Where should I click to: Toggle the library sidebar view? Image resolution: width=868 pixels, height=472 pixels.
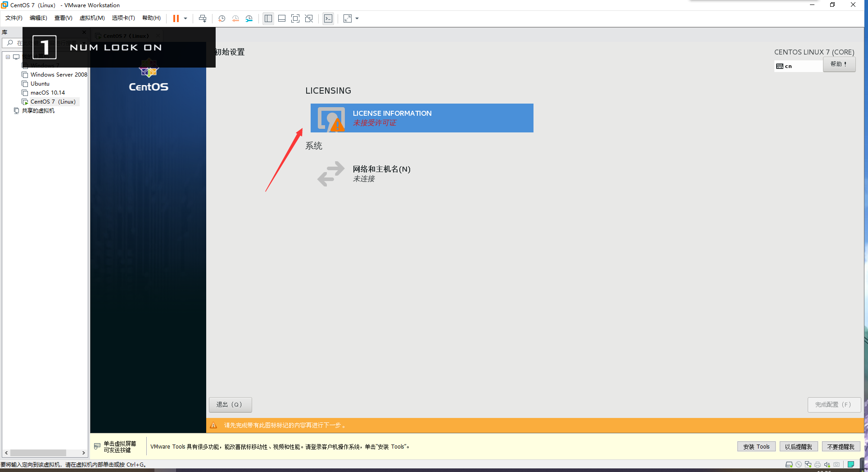[268, 18]
